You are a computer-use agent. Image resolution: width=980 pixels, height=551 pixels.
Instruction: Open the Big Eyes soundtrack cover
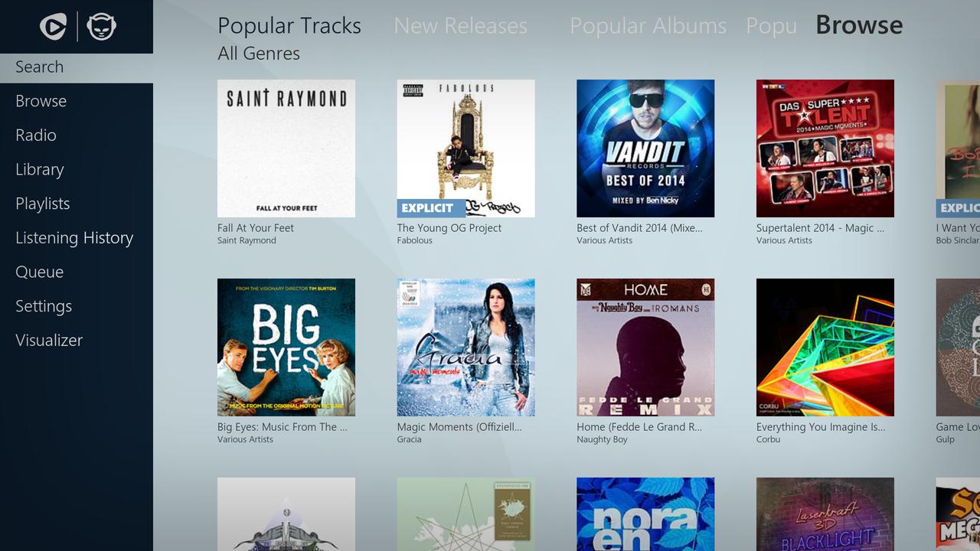(286, 347)
